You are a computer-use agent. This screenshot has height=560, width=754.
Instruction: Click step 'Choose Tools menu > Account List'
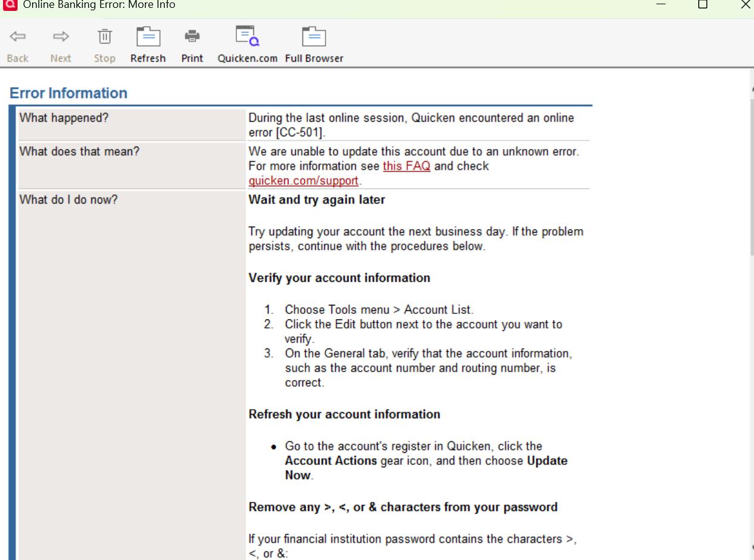(379, 310)
